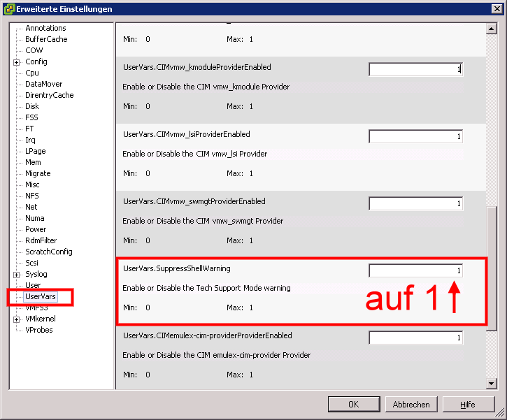This screenshot has height=420, width=507.
Task: Click the VMware icon in the title bar
Action: tap(9, 8)
